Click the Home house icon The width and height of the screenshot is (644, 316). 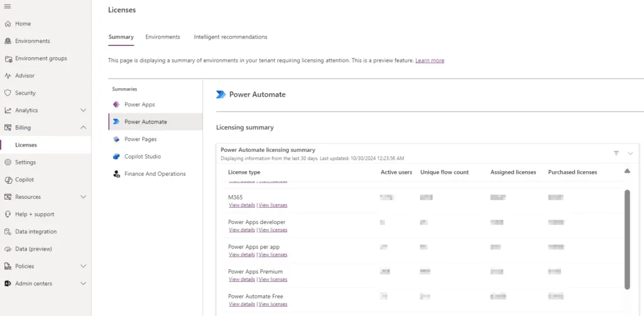tap(8, 24)
